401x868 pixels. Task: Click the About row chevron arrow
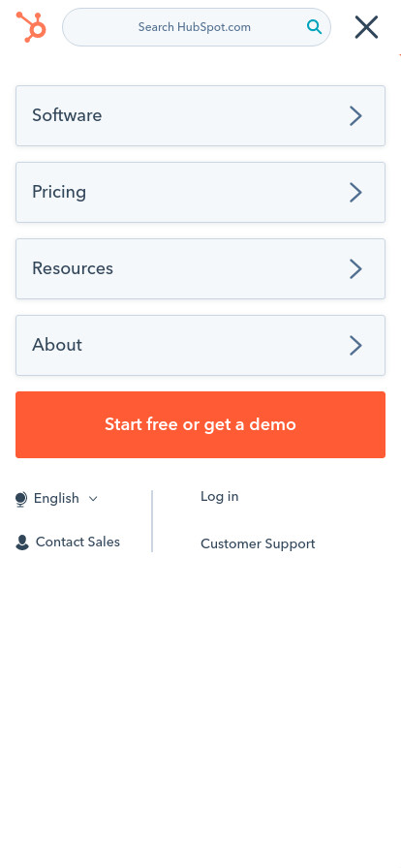click(x=355, y=346)
